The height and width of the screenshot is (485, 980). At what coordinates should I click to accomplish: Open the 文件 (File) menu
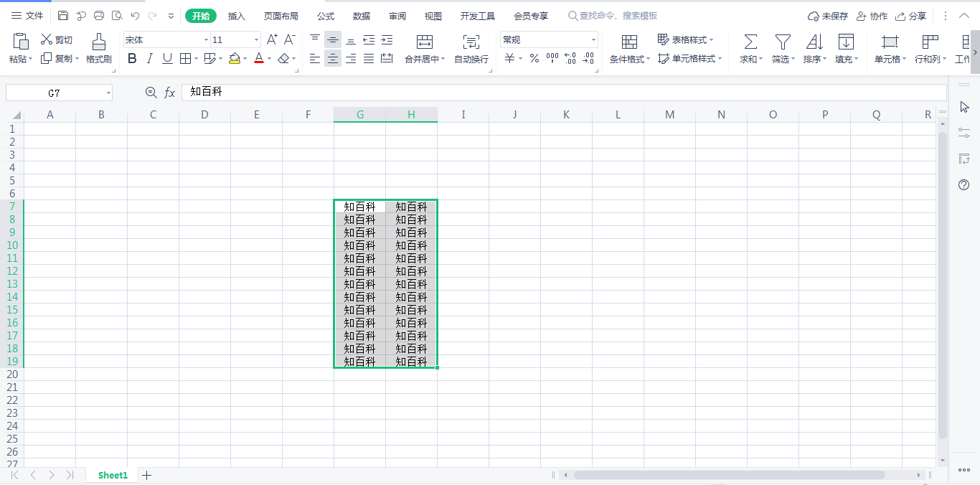click(27, 16)
